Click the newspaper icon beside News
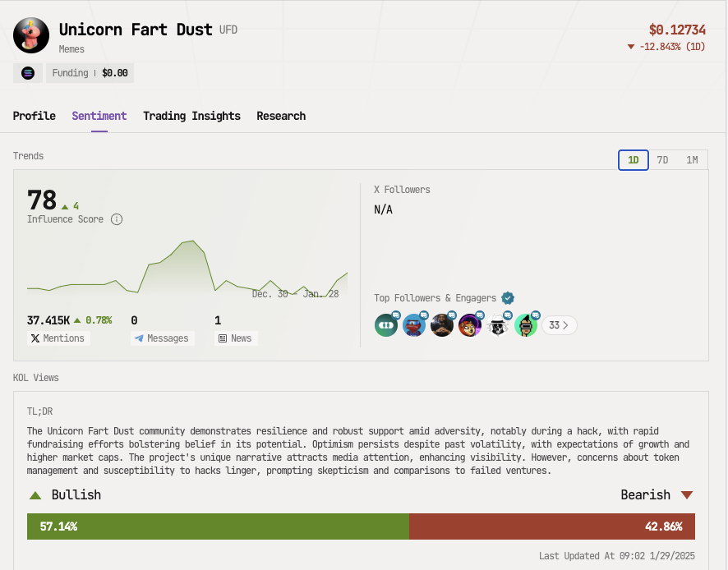Viewport: 728px width, 570px height. point(223,338)
